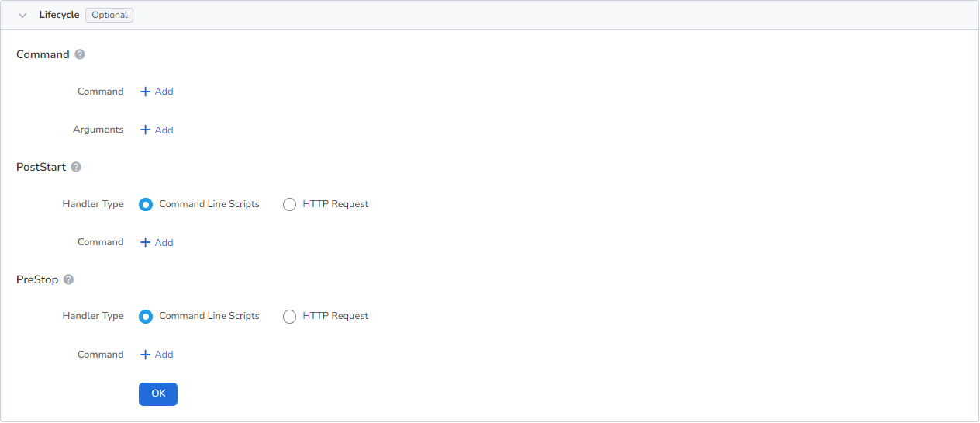Click the help icon beside PostStart

76,167
